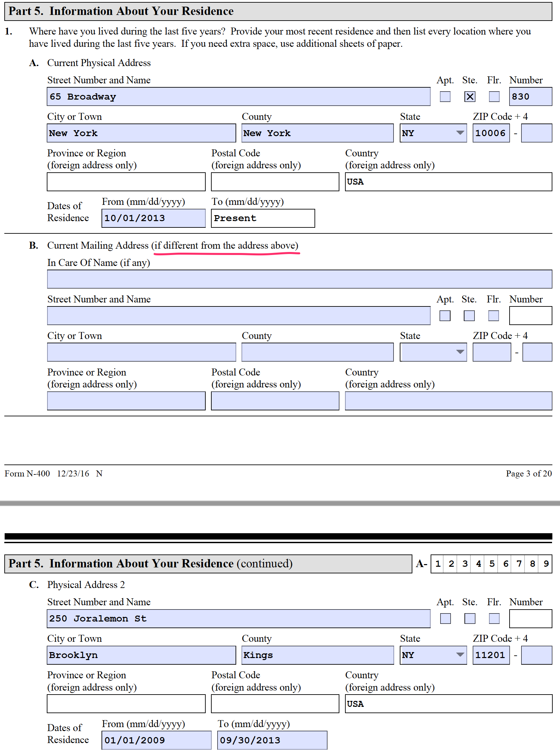This screenshot has width=560, height=753.
Task: Click the To date field showing 09/30/2013
Action: click(272, 740)
